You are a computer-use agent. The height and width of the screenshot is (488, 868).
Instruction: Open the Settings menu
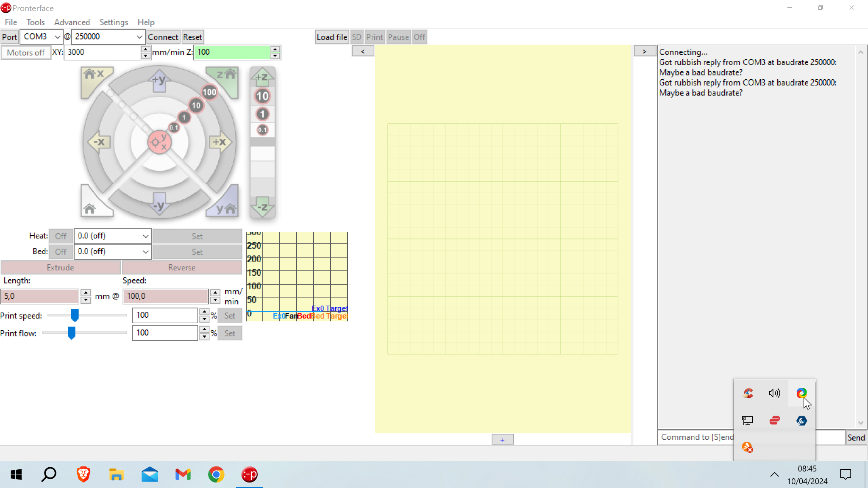point(114,22)
